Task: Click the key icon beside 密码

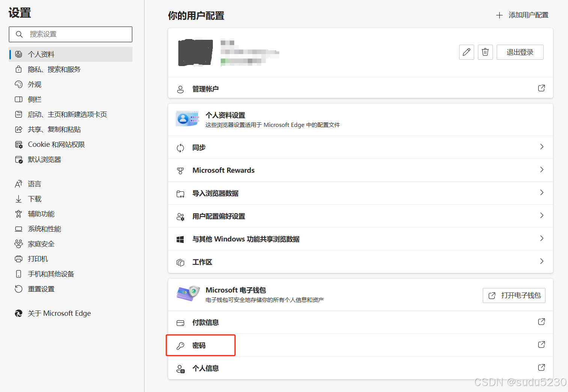Action: [181, 346]
